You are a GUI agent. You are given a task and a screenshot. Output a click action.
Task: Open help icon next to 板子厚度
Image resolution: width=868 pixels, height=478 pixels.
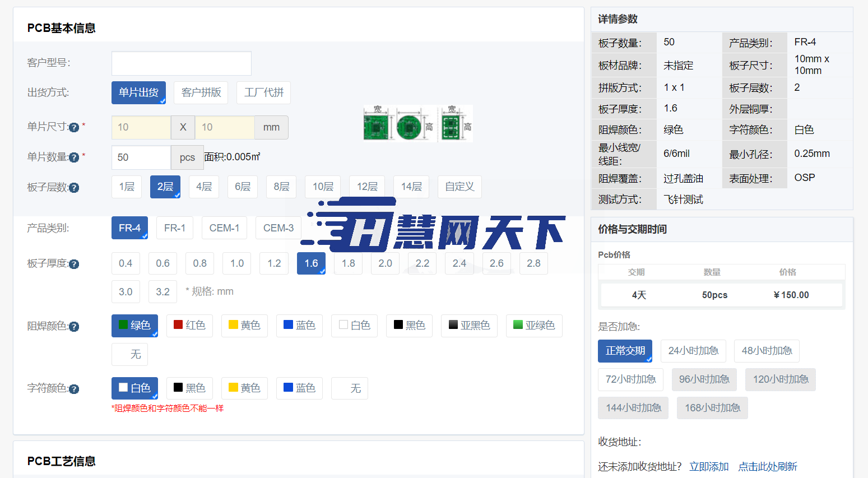[x=74, y=264]
